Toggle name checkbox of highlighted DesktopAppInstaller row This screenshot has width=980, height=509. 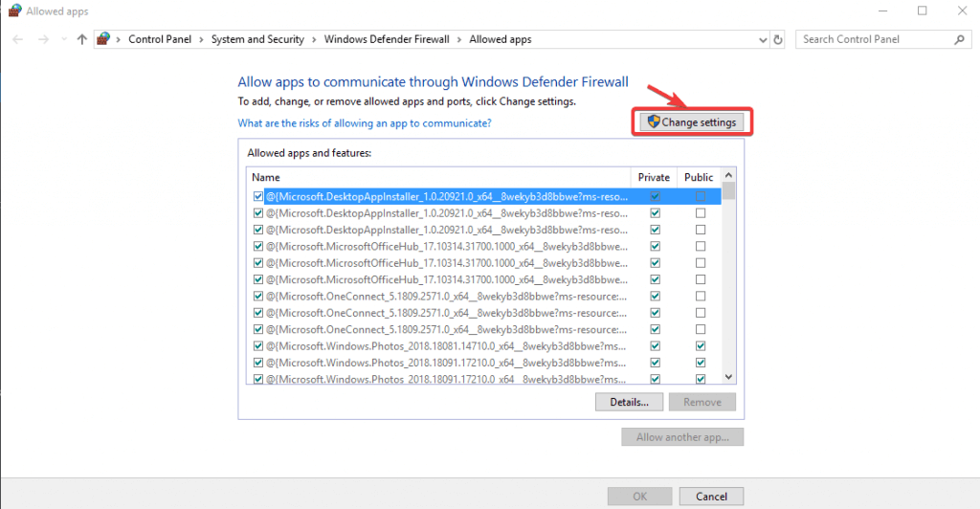click(258, 196)
